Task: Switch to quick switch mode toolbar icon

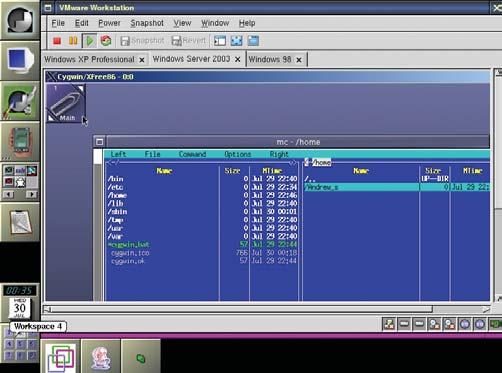Action: point(253,41)
